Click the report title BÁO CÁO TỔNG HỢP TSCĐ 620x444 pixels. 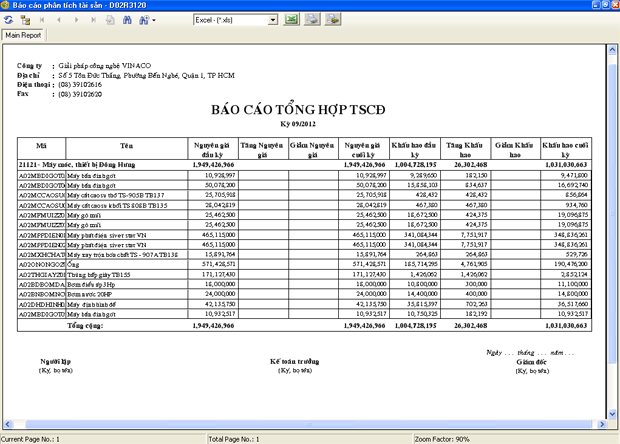click(x=298, y=110)
